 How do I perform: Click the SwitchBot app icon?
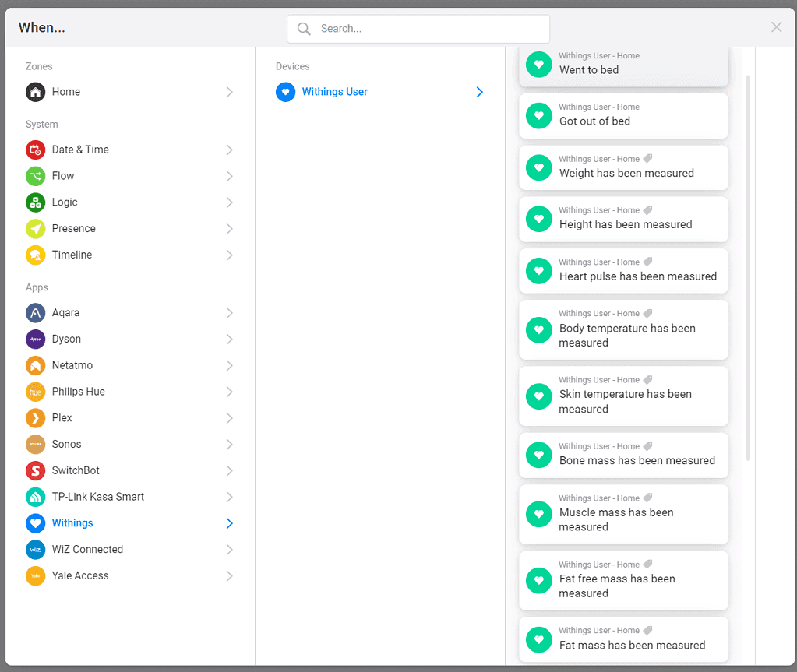pyautogui.click(x=35, y=471)
